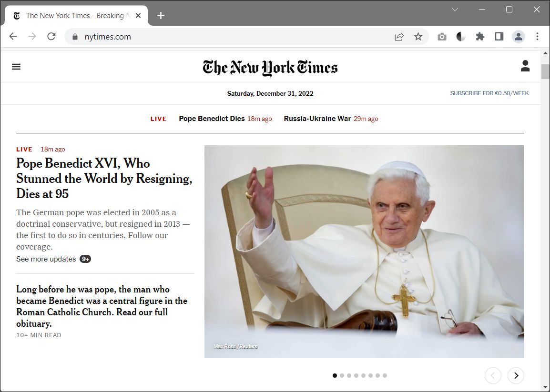Open the New York Times hamburger menu
Image resolution: width=550 pixels, height=392 pixels.
(16, 66)
